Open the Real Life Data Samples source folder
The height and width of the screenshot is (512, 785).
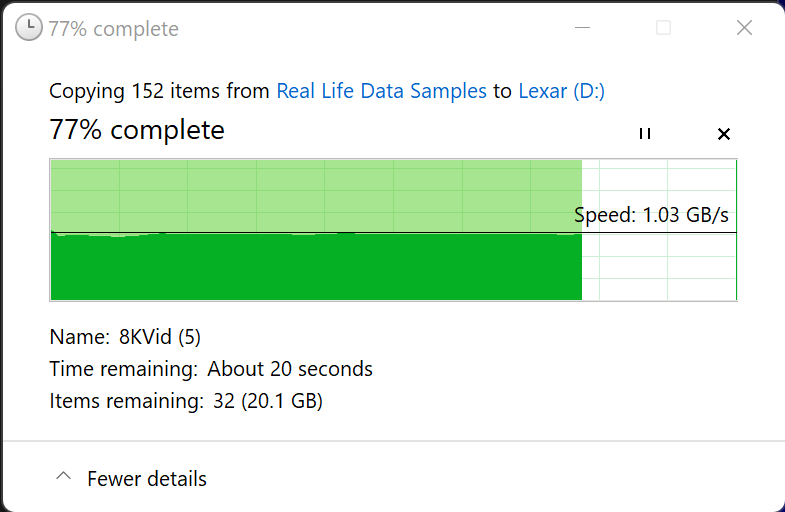(x=381, y=91)
